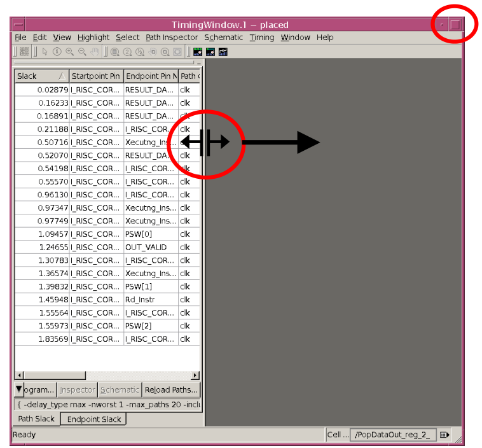The height and width of the screenshot is (448, 482).
Task: Select the pan hand tool
Action: [x=95, y=52]
